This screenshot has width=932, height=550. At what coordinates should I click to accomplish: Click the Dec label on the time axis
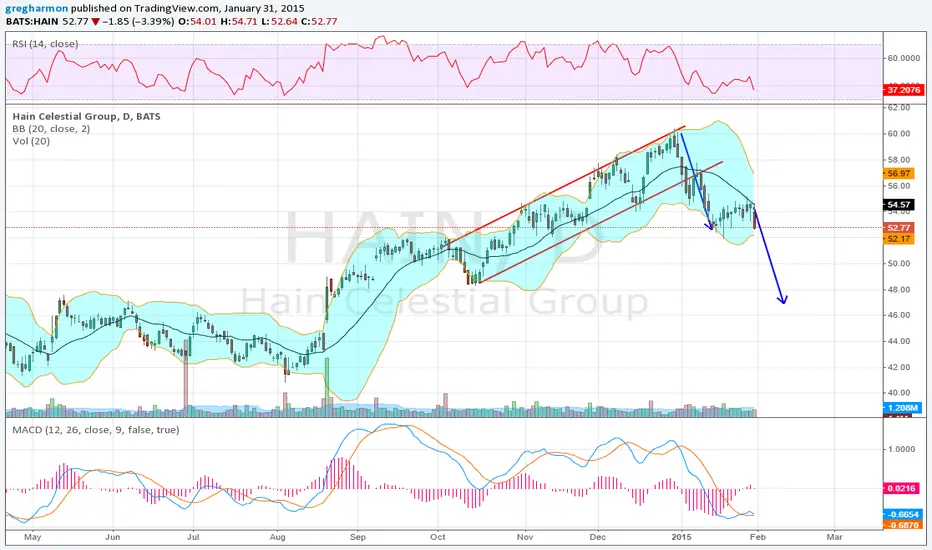pos(598,537)
